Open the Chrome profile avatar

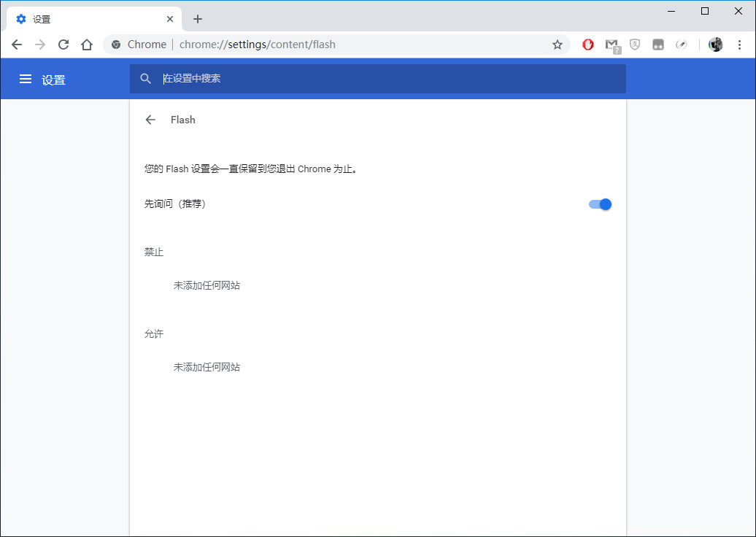(716, 45)
